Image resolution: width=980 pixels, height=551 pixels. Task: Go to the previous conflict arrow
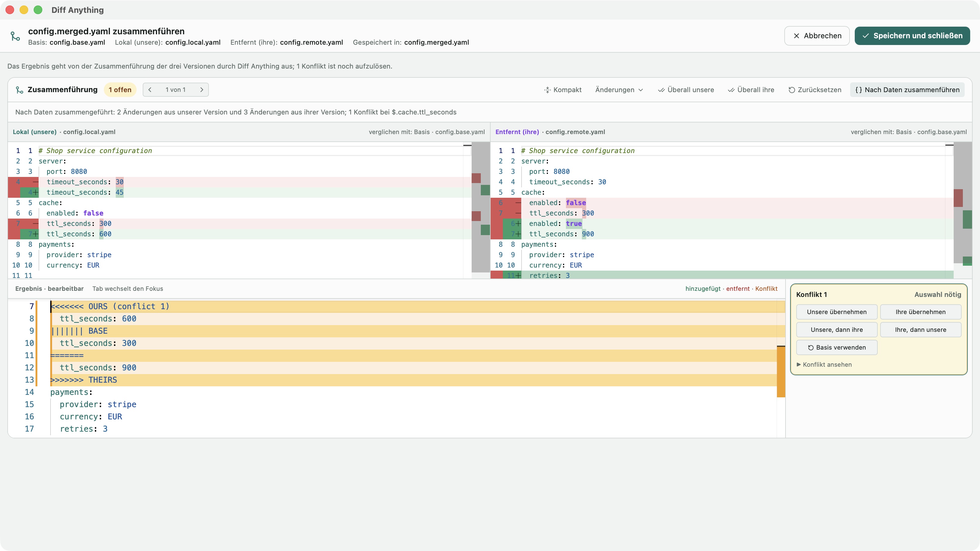(x=150, y=90)
